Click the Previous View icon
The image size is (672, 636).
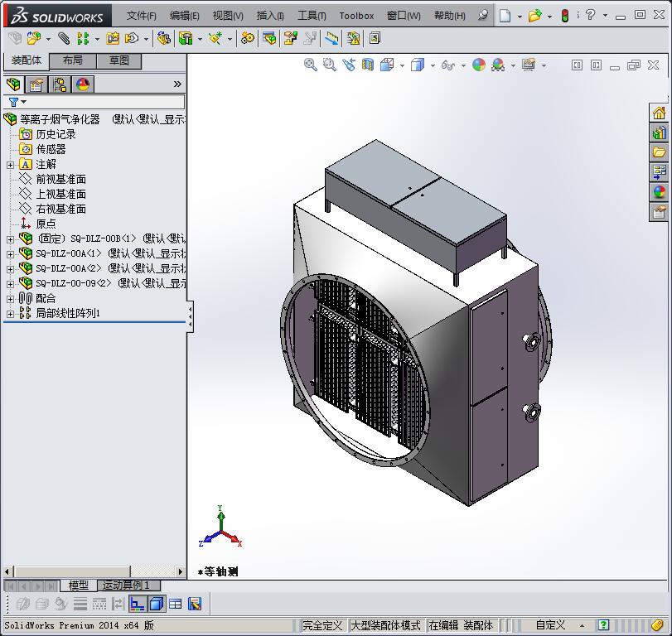[x=348, y=65]
